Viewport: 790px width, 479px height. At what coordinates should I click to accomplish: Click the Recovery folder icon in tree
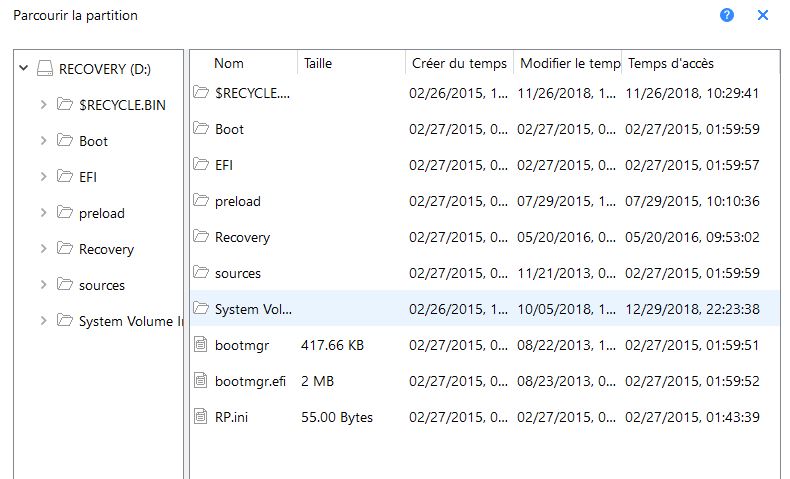(64, 248)
